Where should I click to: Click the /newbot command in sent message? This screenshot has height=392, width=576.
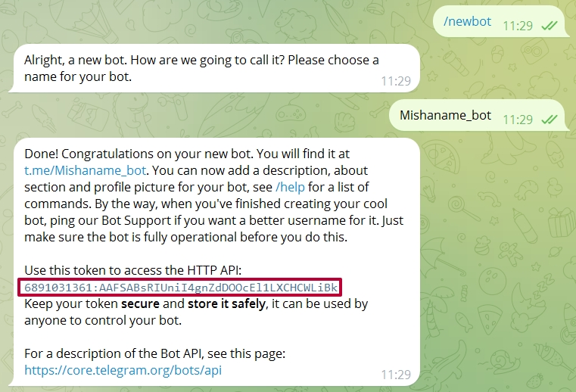point(467,22)
